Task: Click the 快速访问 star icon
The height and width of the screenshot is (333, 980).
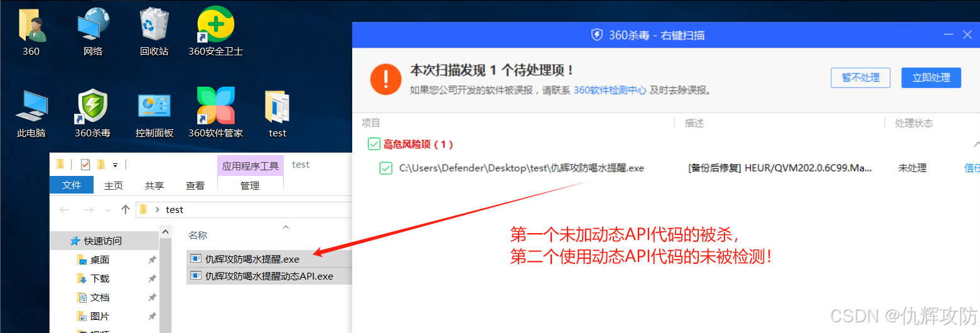Action: pos(75,241)
